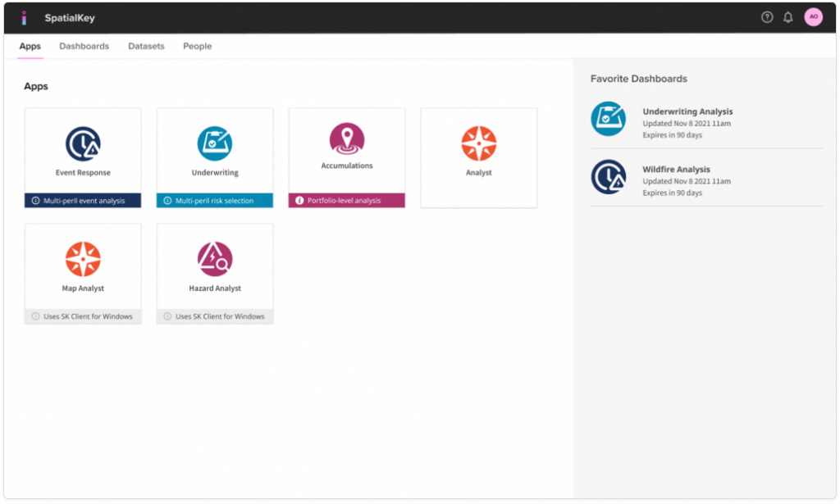Viewport: 840px width, 504px height.
Task: Click the Wildfire Analysis dashboard icon
Action: coord(608,175)
